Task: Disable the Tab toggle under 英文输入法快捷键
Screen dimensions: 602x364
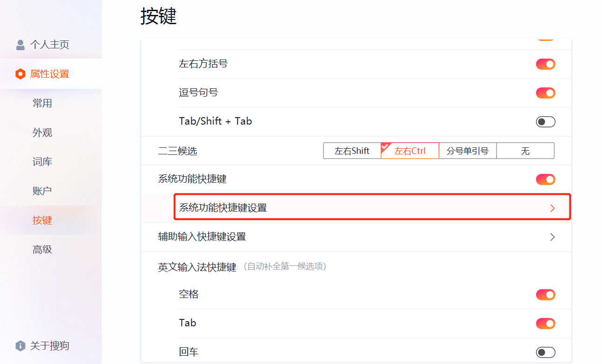Action: 545,323
